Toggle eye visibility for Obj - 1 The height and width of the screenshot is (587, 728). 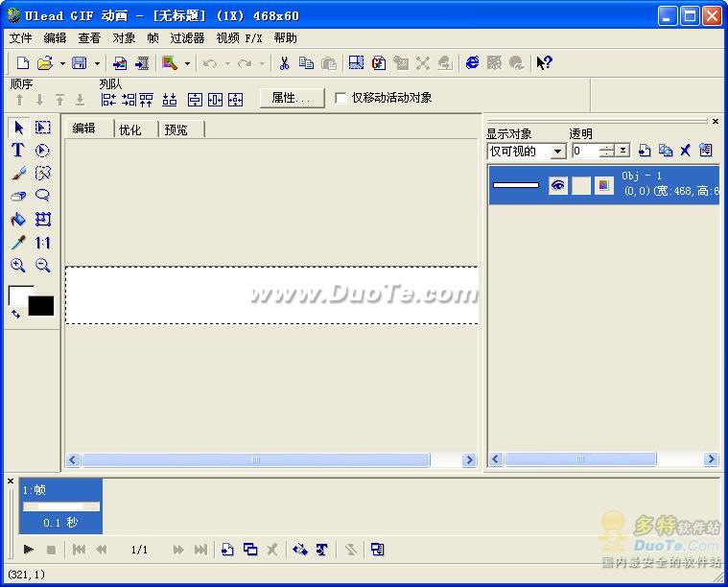pos(557,185)
